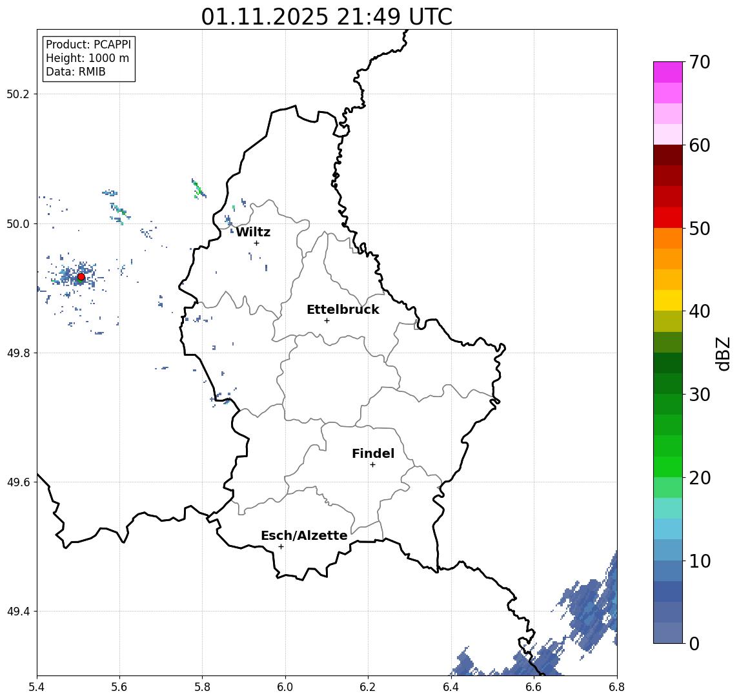Click the 'Height: 1000 m' text
The height and width of the screenshot is (700, 739).
point(87,58)
